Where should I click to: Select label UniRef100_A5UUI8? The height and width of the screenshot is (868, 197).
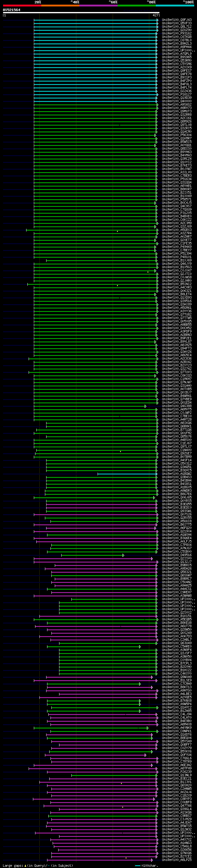point(176,521)
